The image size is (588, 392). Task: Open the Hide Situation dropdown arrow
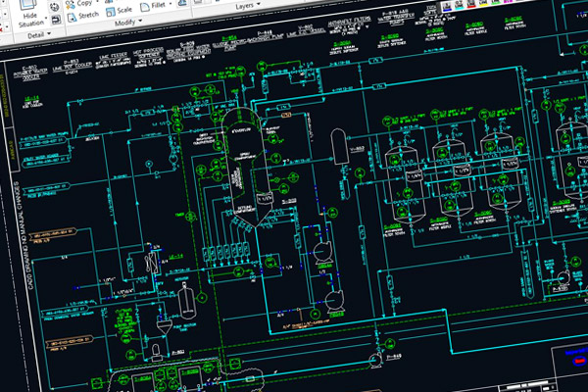point(46,18)
